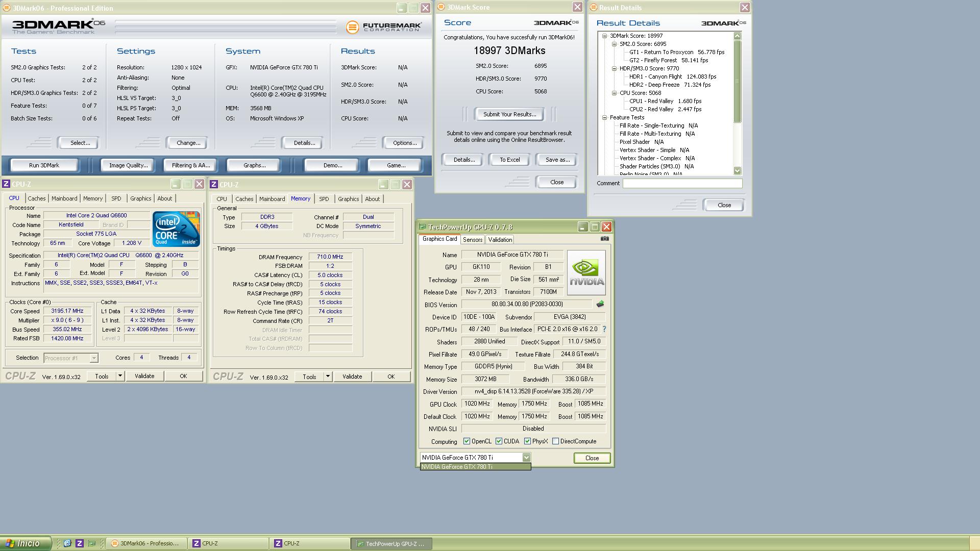Minimize the 3DMark06 main window
Viewport: 980px width, 551px height.
coord(402,8)
